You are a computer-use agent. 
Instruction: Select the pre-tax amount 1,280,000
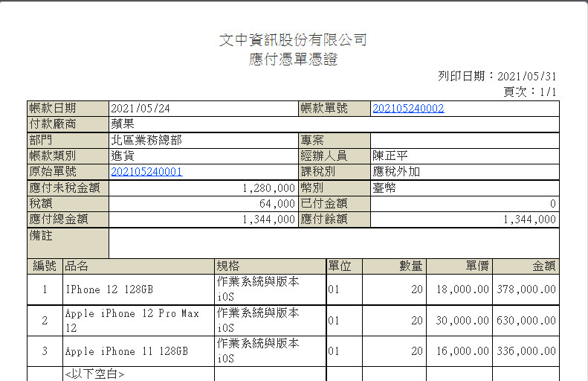(x=268, y=188)
